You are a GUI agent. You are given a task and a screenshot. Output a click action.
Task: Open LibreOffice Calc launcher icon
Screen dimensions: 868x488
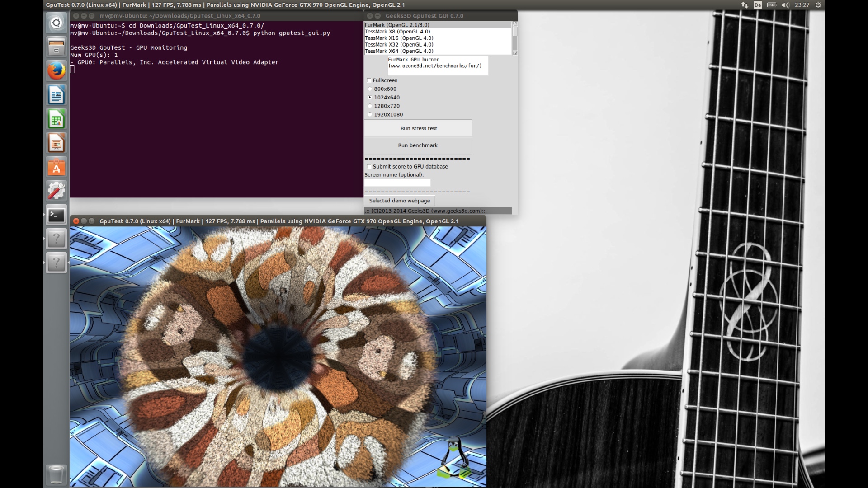click(56, 119)
